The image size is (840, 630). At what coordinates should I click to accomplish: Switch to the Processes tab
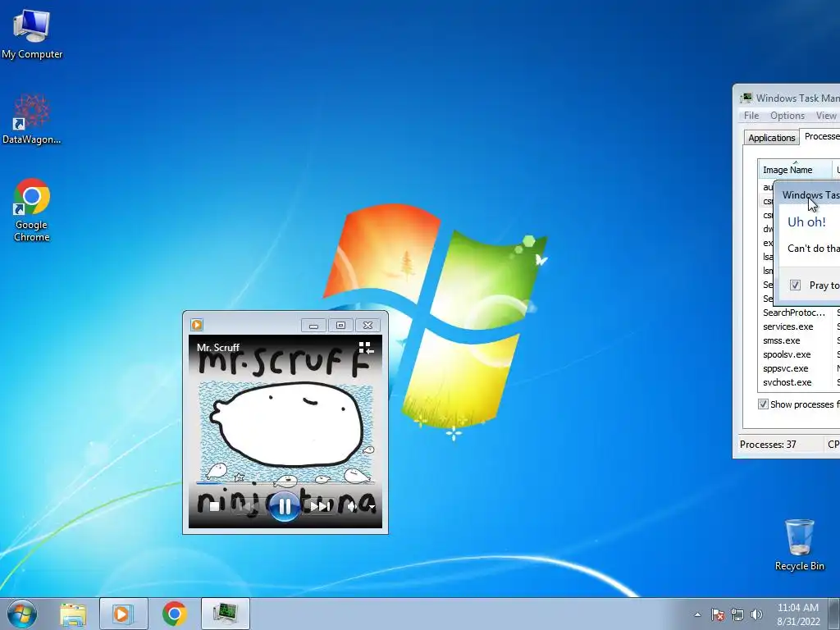(820, 137)
